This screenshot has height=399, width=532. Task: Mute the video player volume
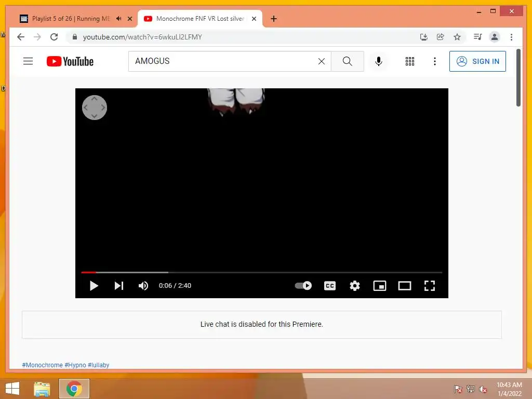pos(143,286)
